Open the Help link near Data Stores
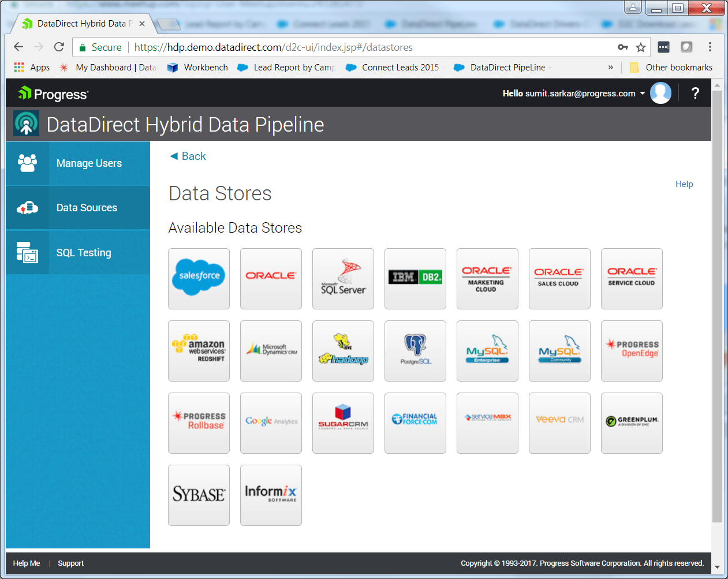Screen dimensions: 728x579 pos(684,184)
